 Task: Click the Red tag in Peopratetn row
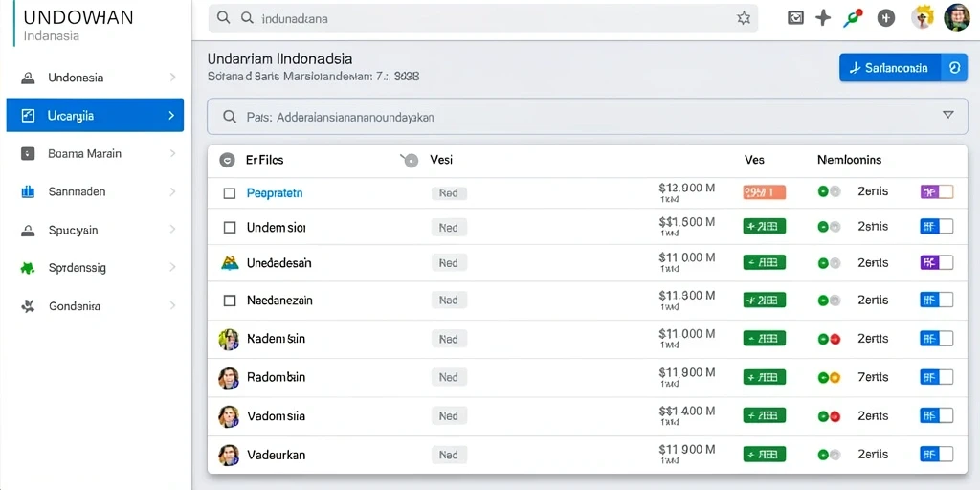click(x=449, y=193)
